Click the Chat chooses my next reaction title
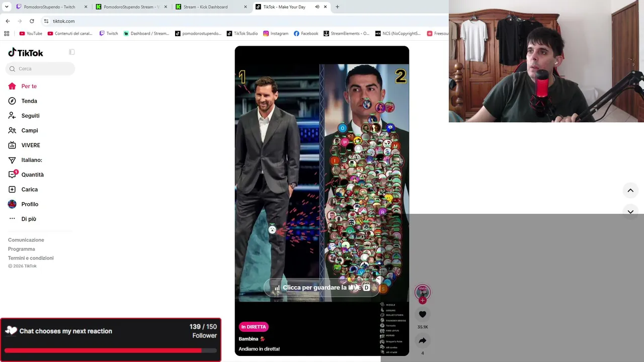This screenshot has width=644, height=362. tap(65, 331)
